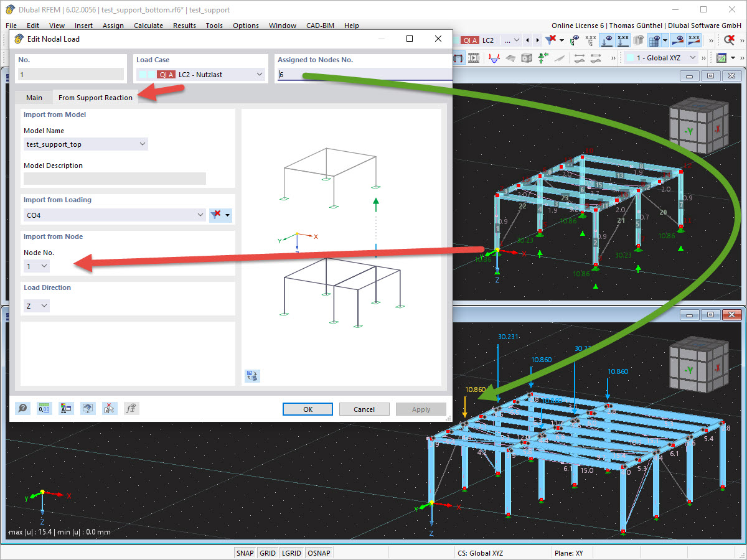Click the monitor display options icon

pyautogui.click(x=87, y=408)
